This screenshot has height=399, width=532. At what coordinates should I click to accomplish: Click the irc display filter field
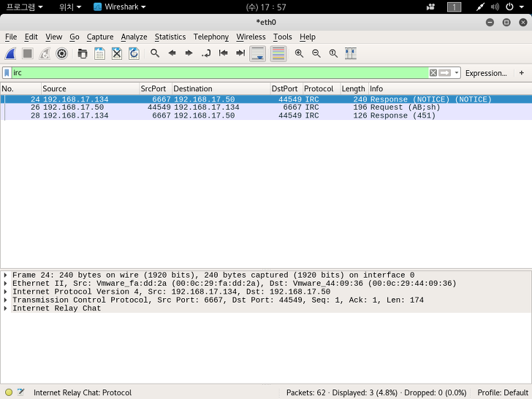click(220, 72)
